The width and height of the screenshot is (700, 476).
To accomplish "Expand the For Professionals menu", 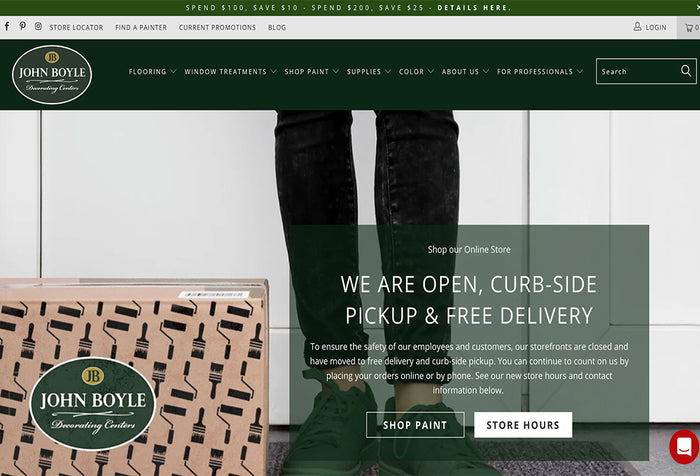I will pos(540,71).
